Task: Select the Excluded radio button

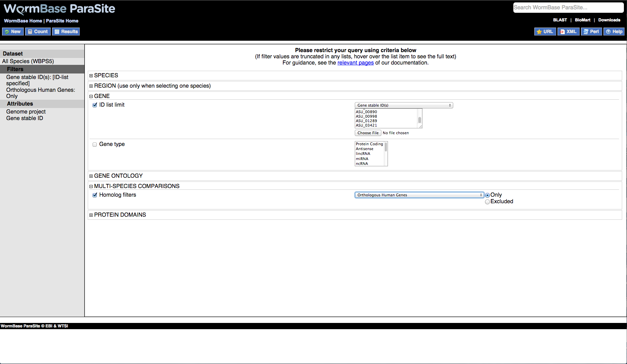Action: pos(487,202)
